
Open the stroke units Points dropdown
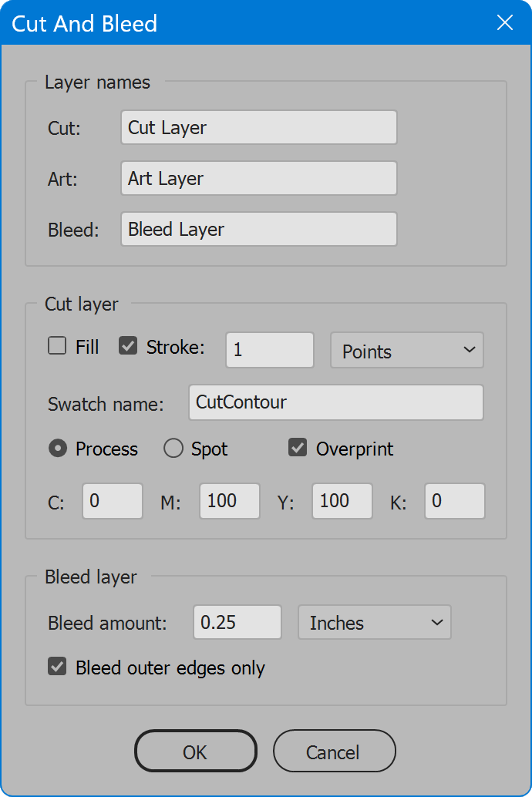(x=407, y=350)
